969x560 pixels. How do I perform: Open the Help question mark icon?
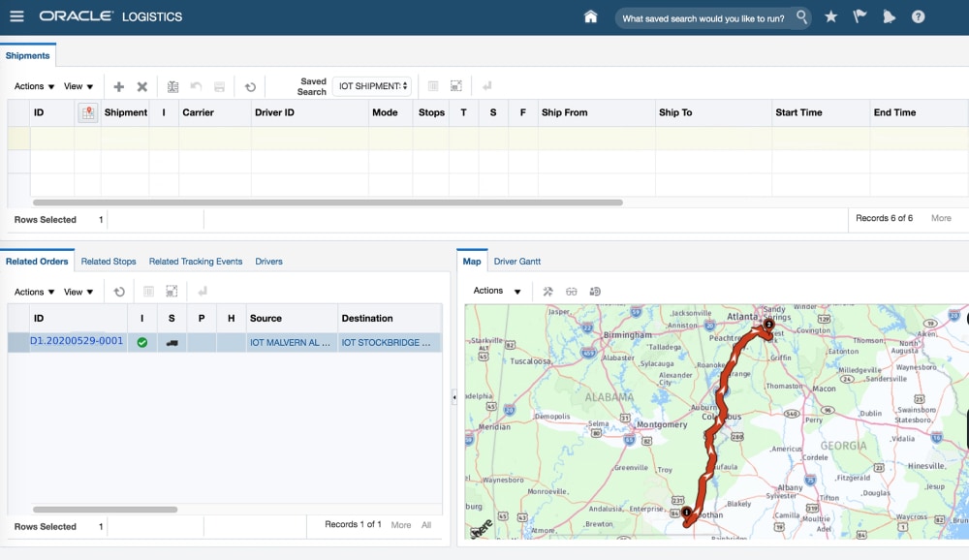[x=919, y=16]
